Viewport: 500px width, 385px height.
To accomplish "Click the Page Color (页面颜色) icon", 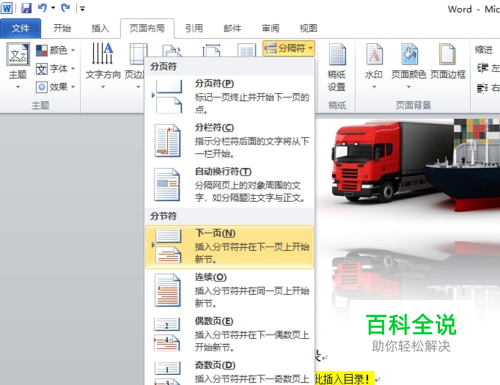I will [409, 54].
